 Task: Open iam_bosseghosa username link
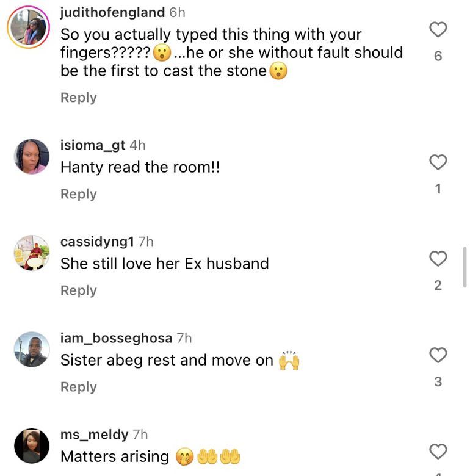coord(116,338)
